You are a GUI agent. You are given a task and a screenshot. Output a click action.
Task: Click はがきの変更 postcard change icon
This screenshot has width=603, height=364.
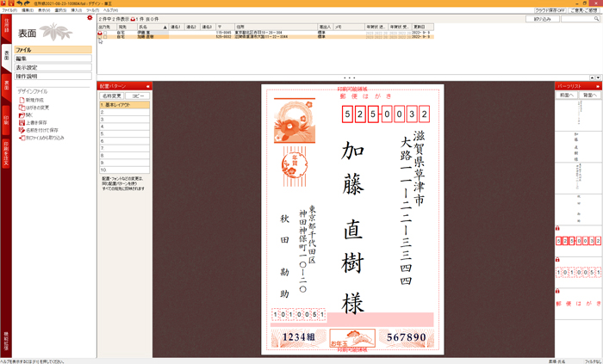(x=21, y=108)
